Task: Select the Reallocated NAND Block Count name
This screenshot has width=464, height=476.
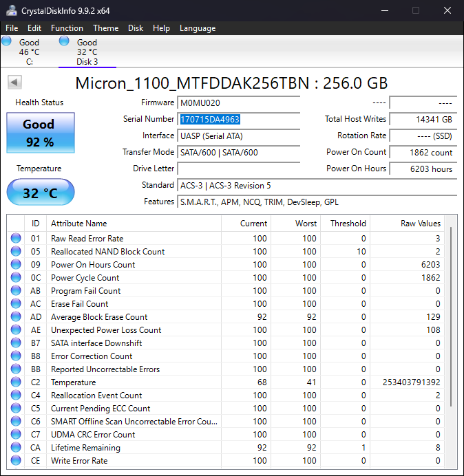Action: click(x=108, y=252)
